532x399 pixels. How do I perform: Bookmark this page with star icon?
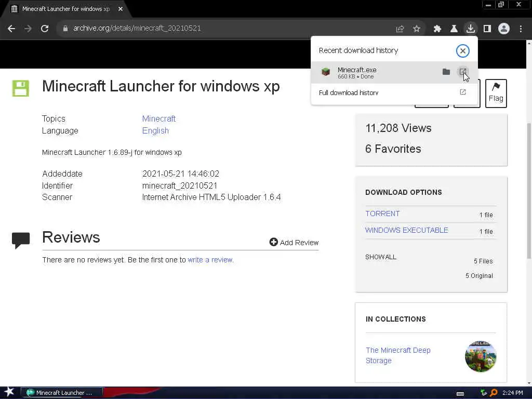click(x=417, y=29)
